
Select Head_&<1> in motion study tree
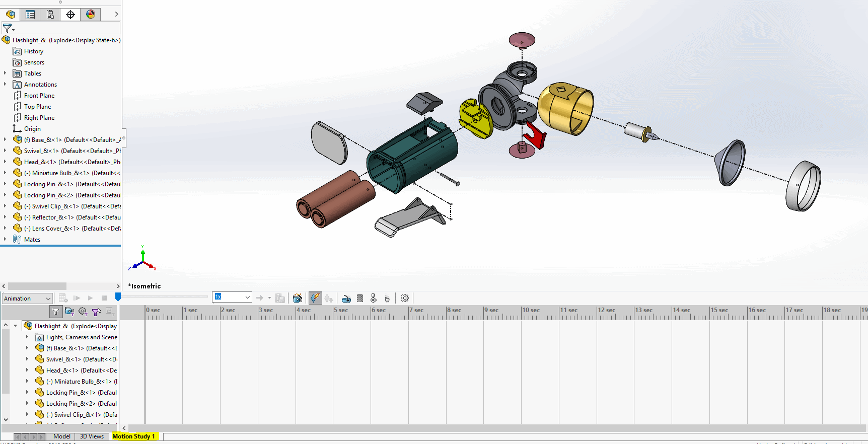point(82,371)
